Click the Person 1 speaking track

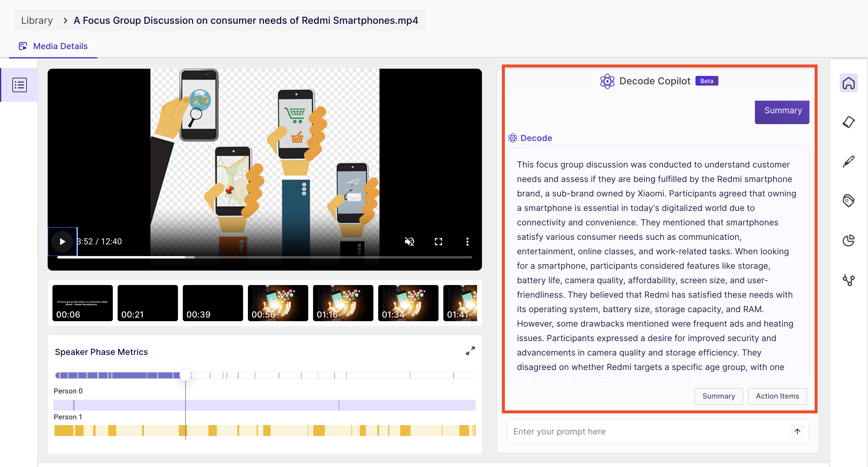pos(265,431)
